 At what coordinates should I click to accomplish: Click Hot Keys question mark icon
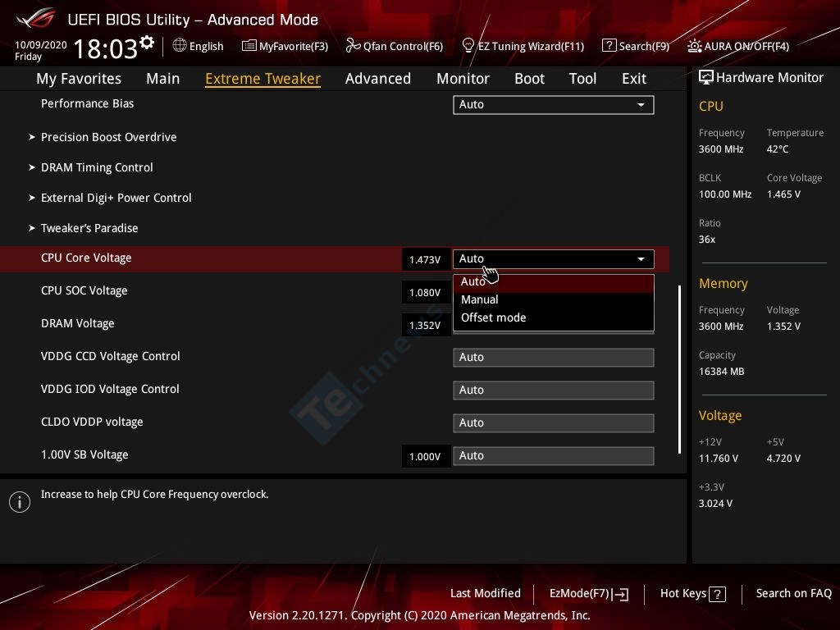pos(717,594)
